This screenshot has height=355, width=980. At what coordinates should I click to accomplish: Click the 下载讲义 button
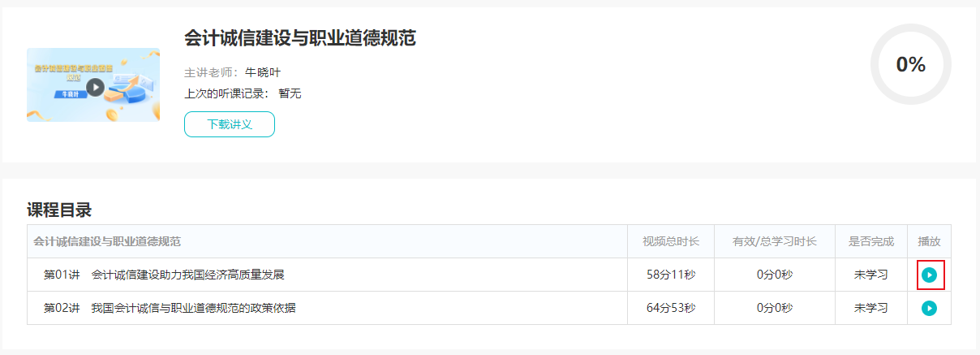230,124
